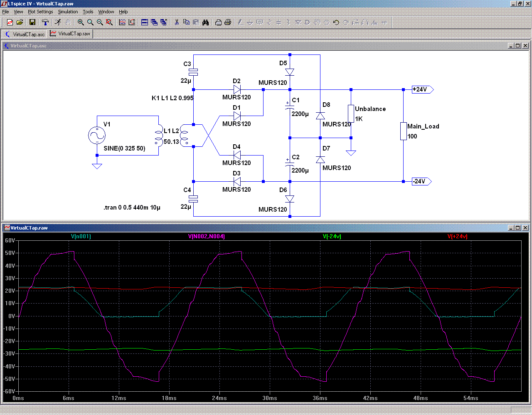Click the Print icon in toolbar
Screen dimensions: 532x415
click(x=228, y=22)
